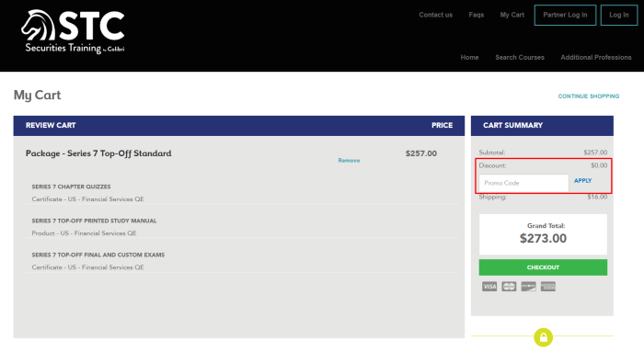Click the Discover card icon
This screenshot has height=351, width=644.
(529, 286)
